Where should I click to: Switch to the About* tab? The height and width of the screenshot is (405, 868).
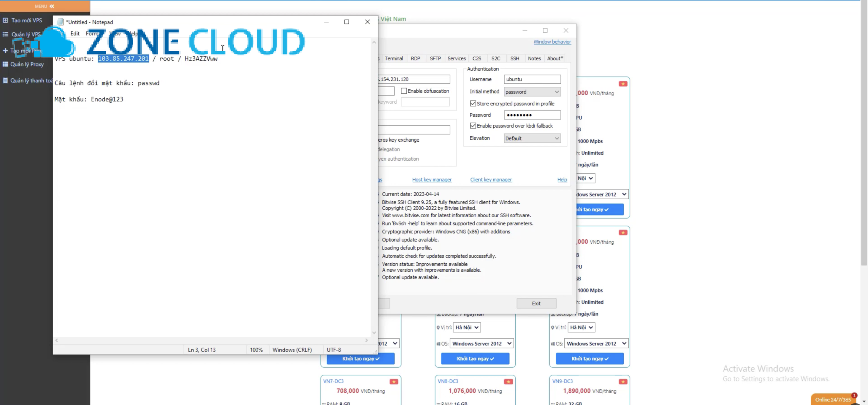pos(555,58)
